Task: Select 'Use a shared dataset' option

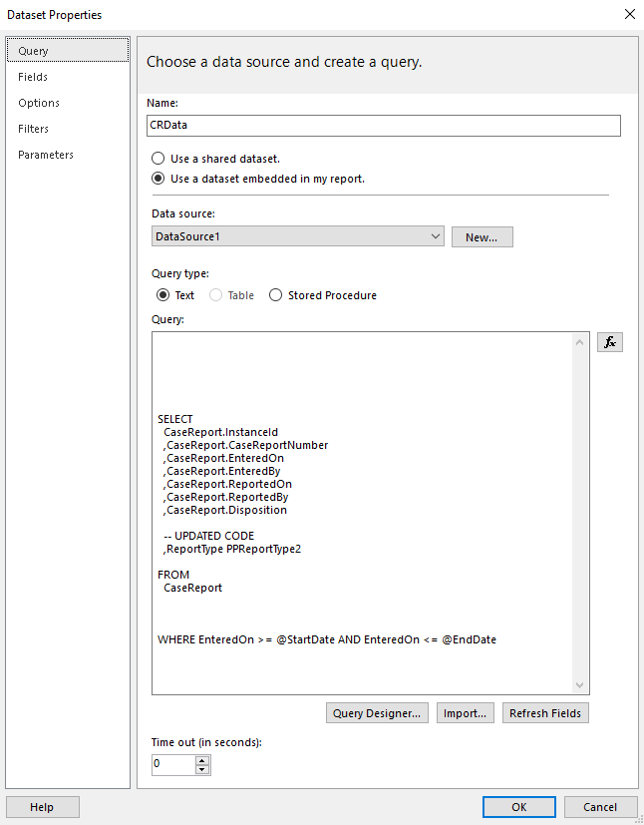Action: click(x=159, y=159)
